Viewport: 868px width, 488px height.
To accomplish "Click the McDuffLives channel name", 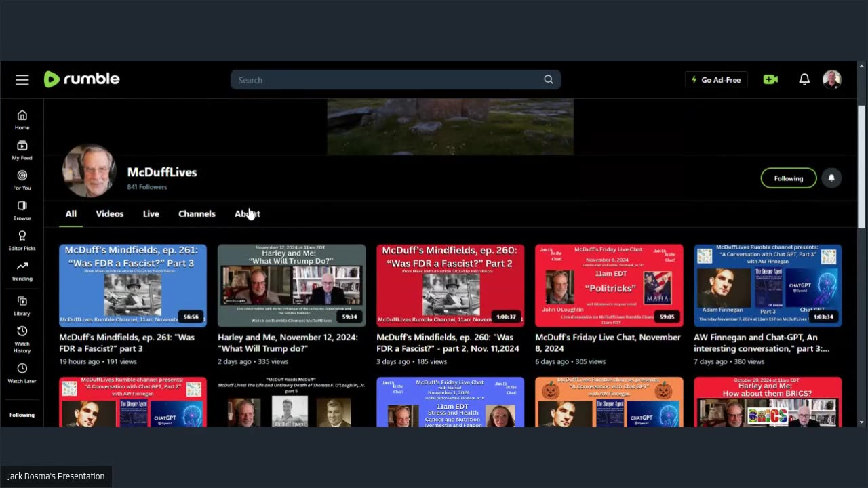I will [162, 172].
